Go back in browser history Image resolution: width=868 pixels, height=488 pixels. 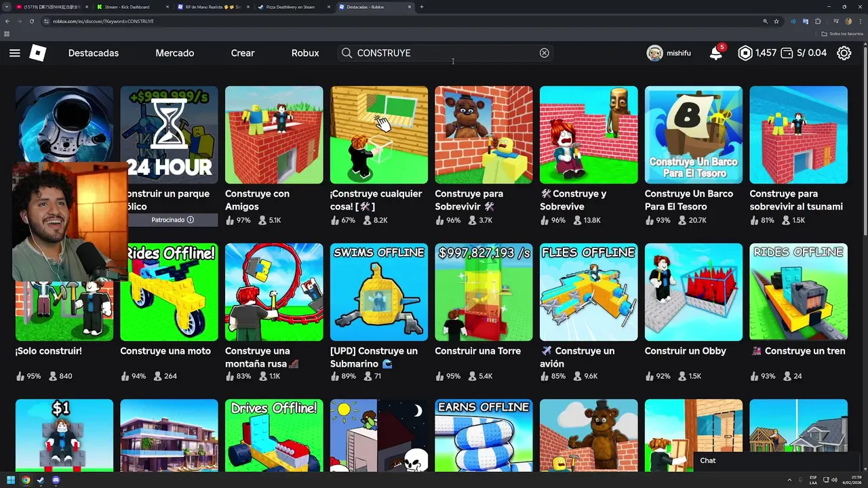coord(7,21)
